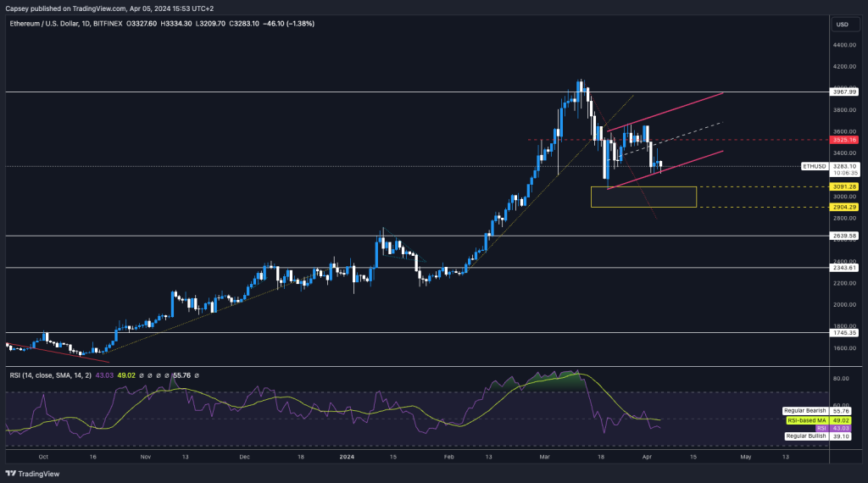The image size is (868, 483).
Task: Click the 4400.00 price axis tick
Action: pos(844,45)
